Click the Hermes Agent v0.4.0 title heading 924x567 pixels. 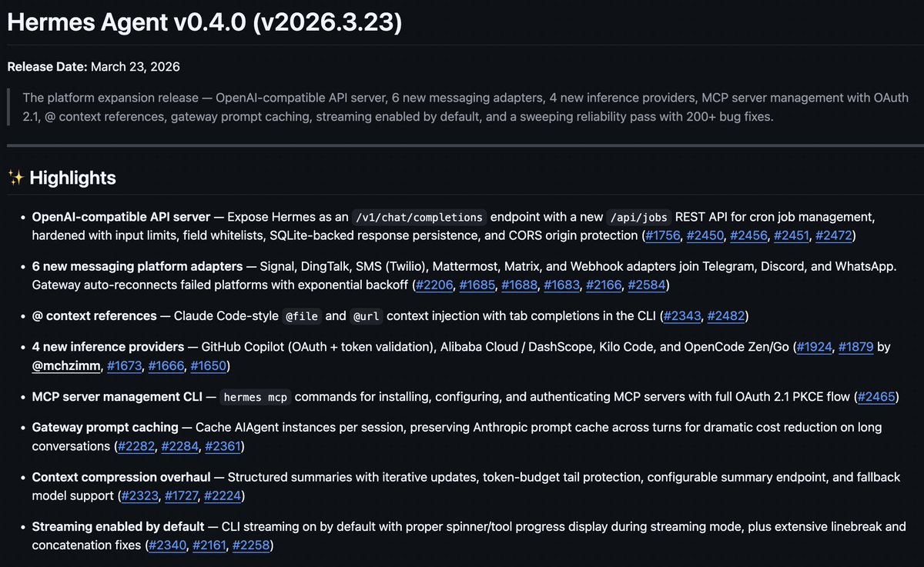205,22
